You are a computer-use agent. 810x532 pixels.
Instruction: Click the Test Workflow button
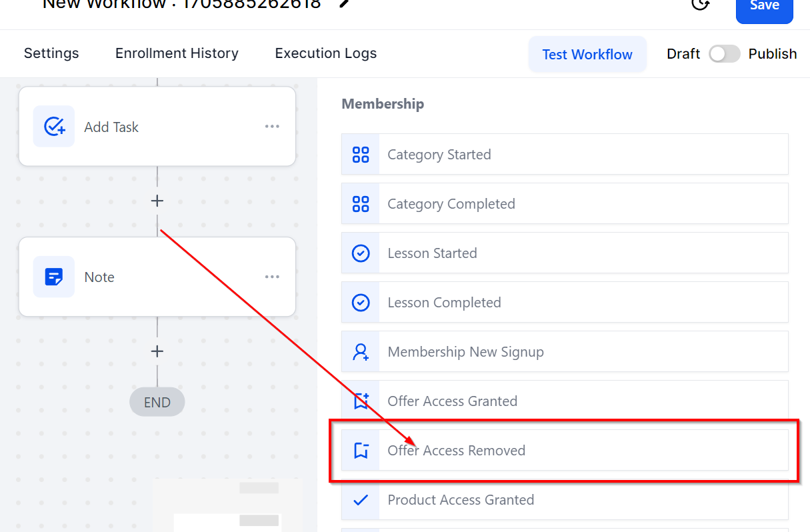coord(587,54)
